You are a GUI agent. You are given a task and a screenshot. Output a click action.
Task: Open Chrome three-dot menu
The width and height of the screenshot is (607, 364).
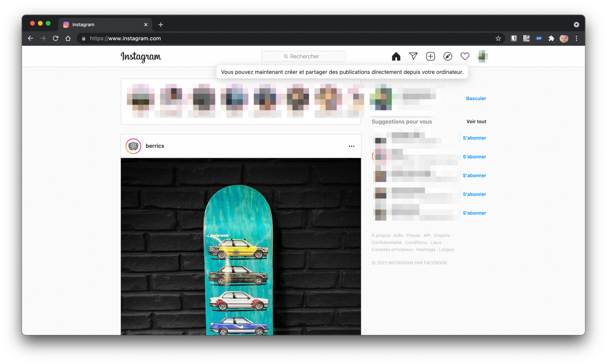[576, 38]
